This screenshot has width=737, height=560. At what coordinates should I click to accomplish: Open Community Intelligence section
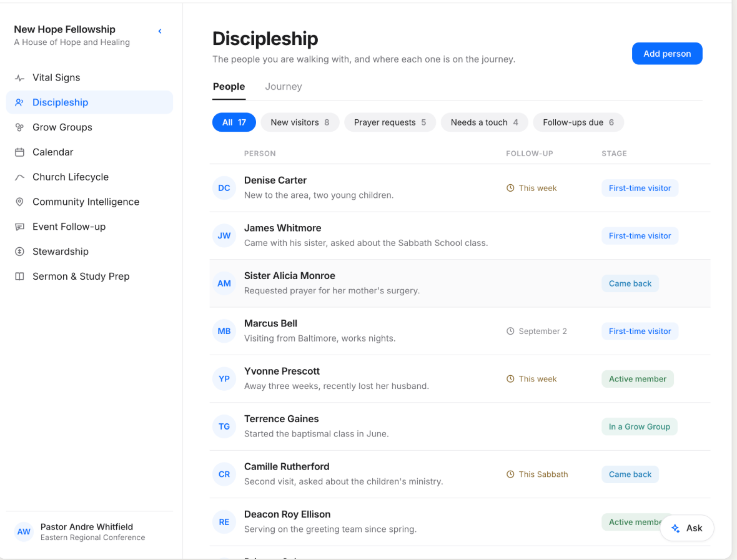tap(89, 202)
